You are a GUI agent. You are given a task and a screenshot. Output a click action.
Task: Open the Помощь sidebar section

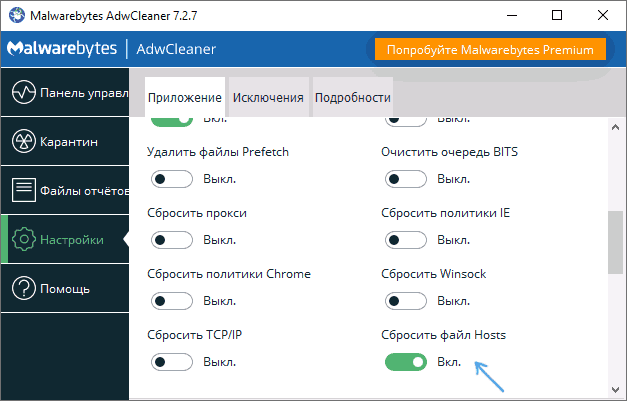pos(65,288)
